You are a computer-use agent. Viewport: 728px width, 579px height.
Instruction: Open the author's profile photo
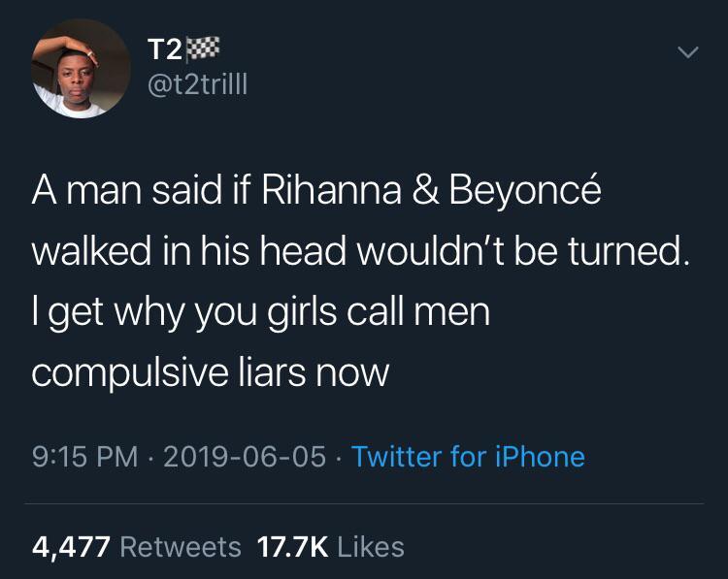[x=82, y=70]
